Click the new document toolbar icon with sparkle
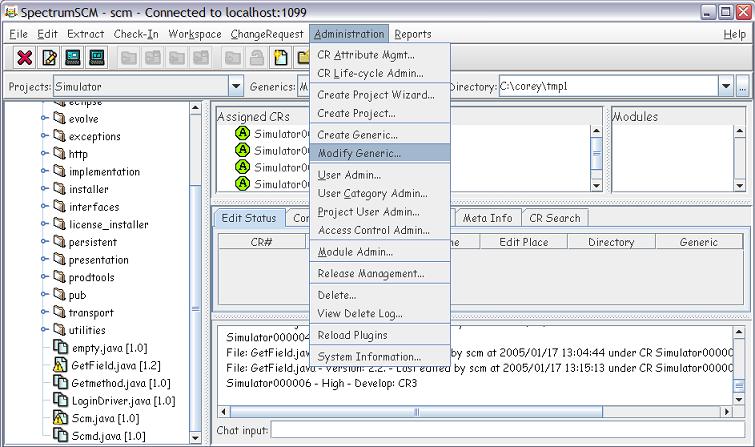Screen dimensions: 755x447 click(x=281, y=58)
